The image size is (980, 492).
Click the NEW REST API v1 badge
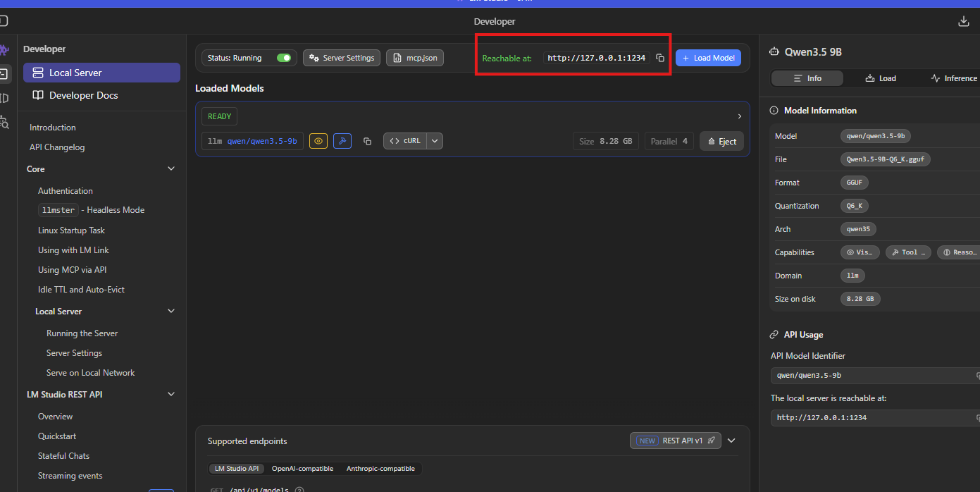click(676, 441)
